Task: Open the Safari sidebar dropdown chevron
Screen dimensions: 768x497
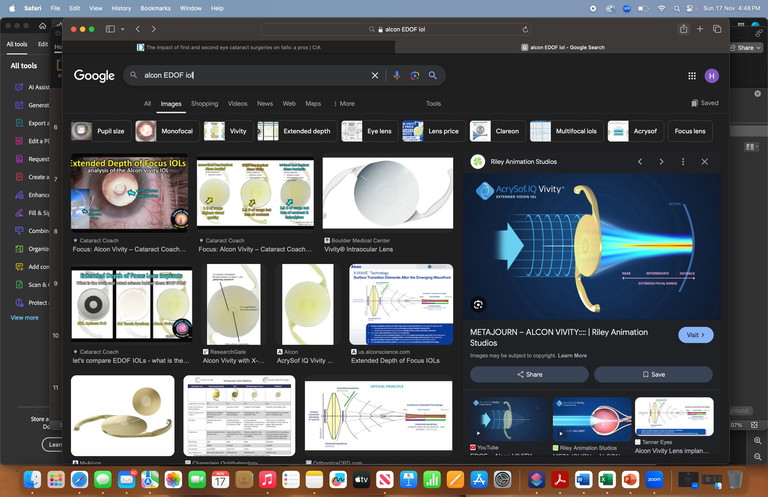Action: pyautogui.click(x=122, y=29)
